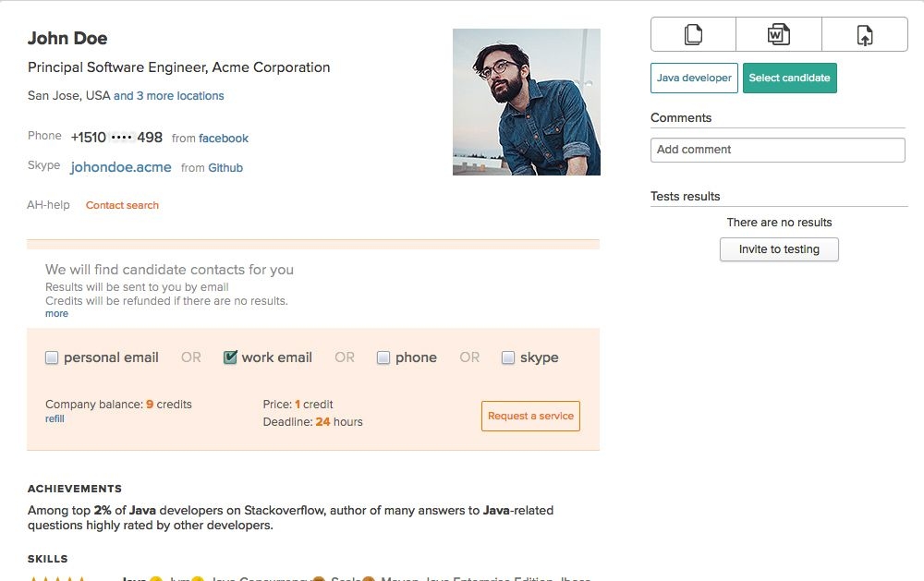This screenshot has width=924, height=581.
Task: Export profile to Word document icon
Action: [778, 35]
